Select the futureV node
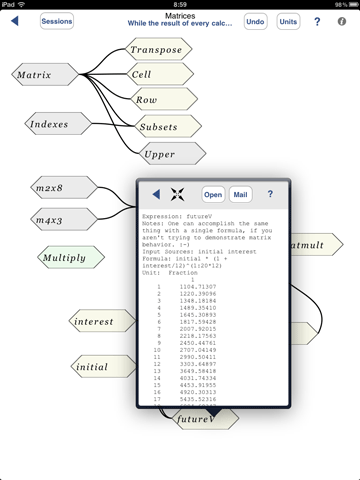This screenshot has height=480, width=360. tap(205, 419)
